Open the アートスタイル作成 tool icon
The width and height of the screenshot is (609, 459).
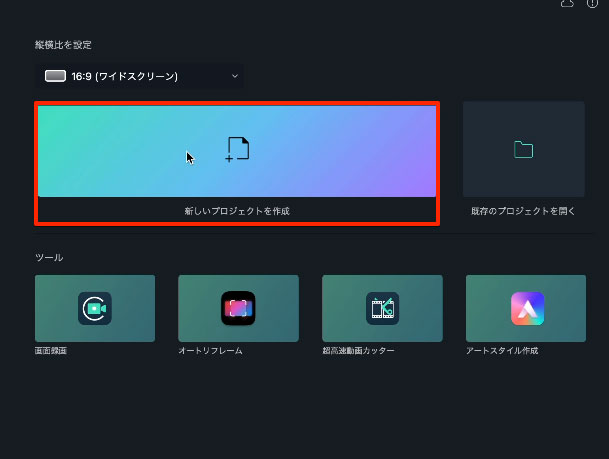pyautogui.click(x=527, y=308)
